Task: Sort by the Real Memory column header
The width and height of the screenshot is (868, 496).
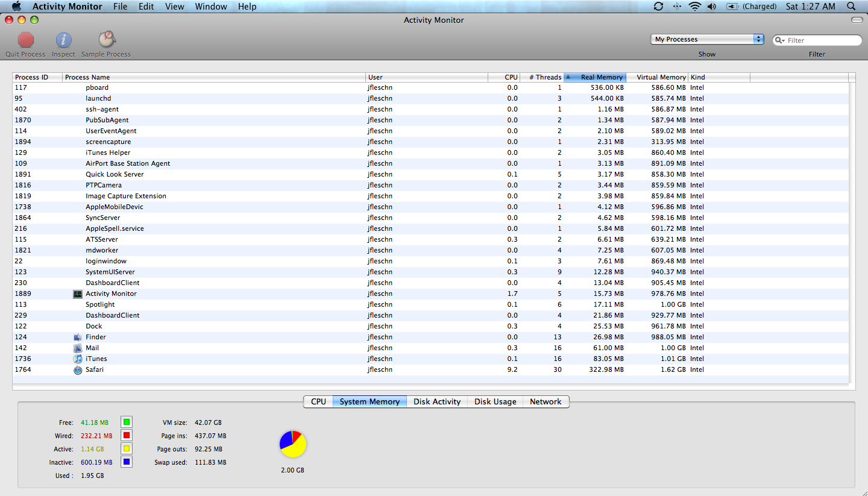Action: point(595,77)
